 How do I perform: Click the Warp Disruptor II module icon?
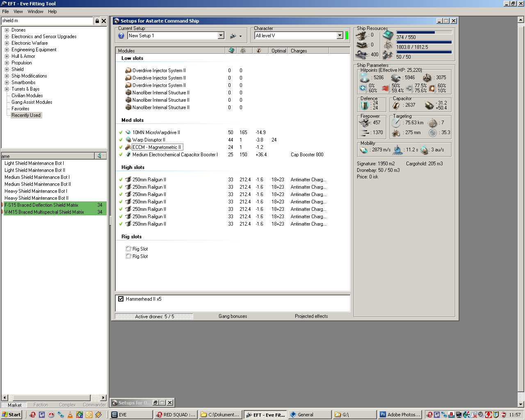(x=128, y=140)
